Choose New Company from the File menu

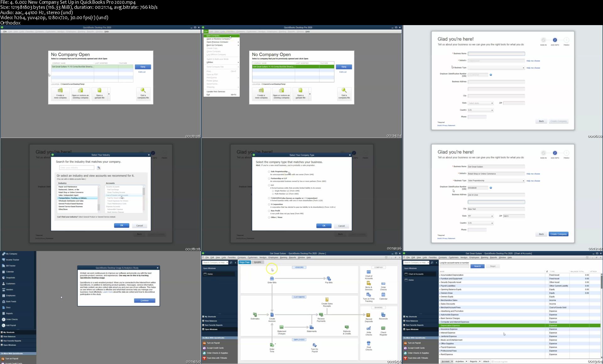[222, 36]
